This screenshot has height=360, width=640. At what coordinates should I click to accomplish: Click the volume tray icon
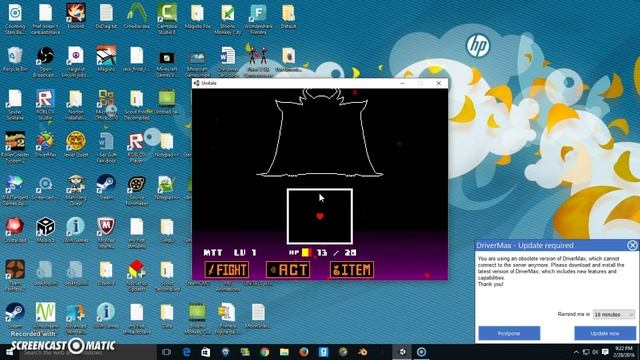click(596, 352)
